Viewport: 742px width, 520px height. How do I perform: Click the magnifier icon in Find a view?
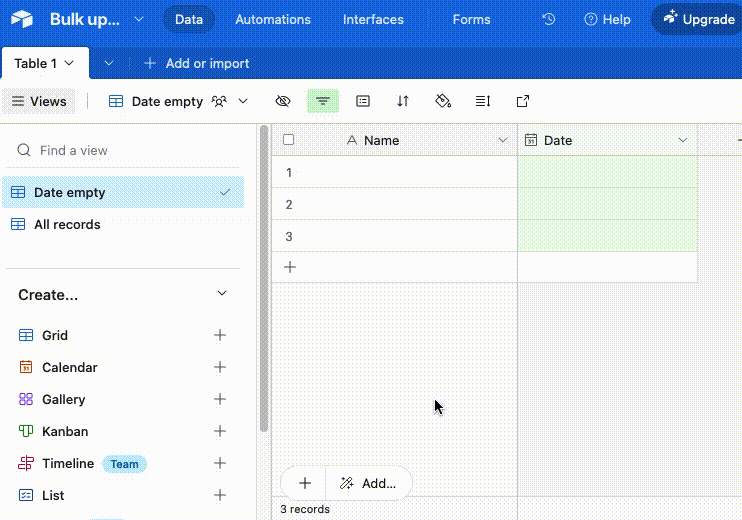[x=24, y=150]
